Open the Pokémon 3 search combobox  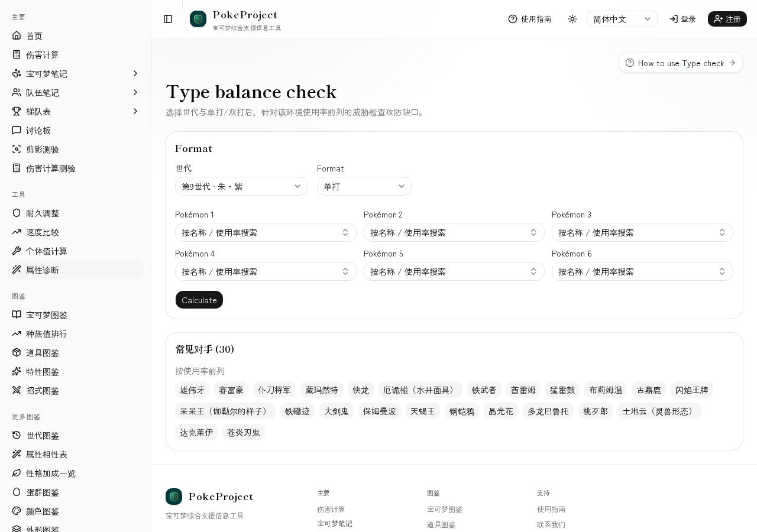642,232
